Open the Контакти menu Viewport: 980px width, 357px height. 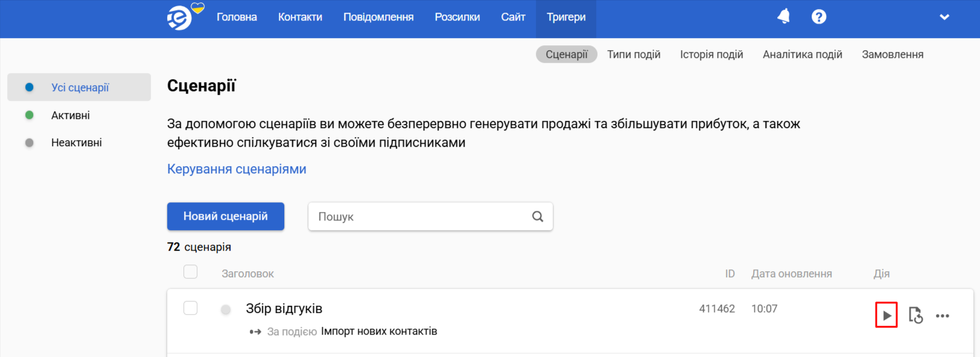point(300,17)
